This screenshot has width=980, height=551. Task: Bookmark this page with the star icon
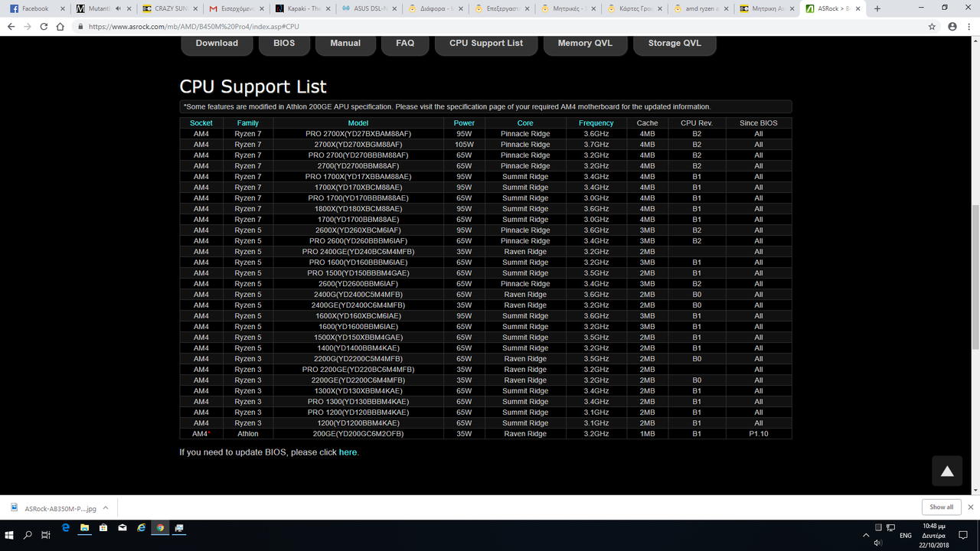click(932, 26)
